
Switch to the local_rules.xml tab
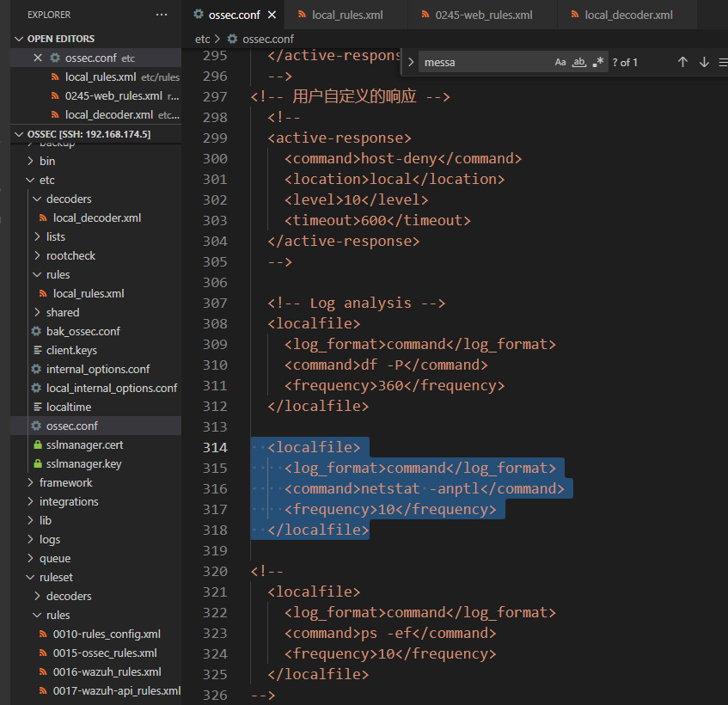[346, 15]
